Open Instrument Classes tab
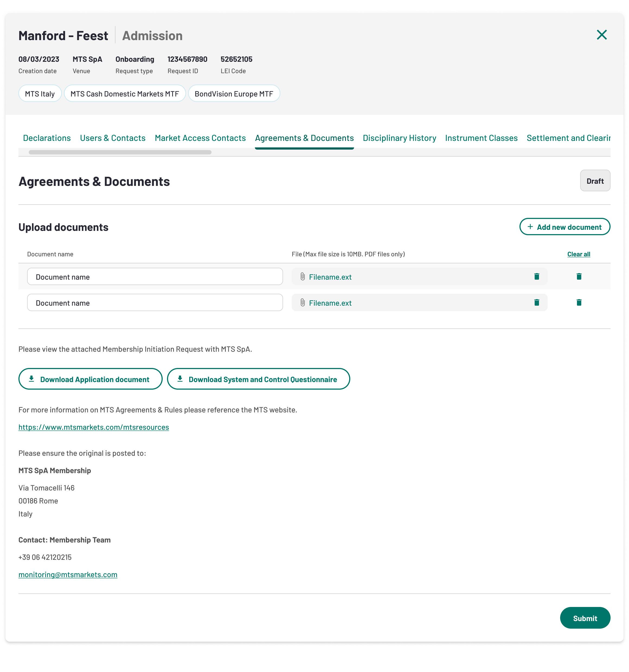The height and width of the screenshot is (672, 629). click(481, 138)
